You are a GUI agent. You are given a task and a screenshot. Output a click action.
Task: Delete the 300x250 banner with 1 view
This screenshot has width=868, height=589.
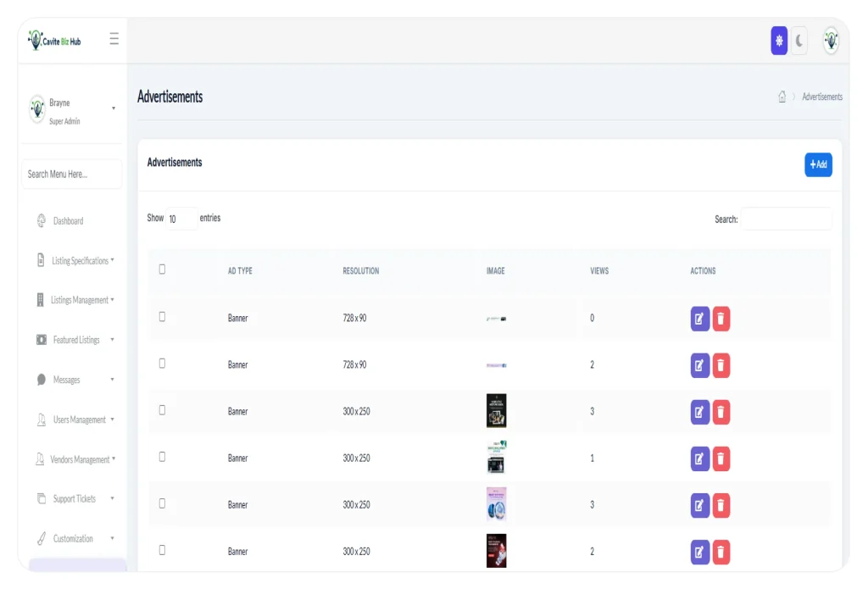[x=721, y=458]
